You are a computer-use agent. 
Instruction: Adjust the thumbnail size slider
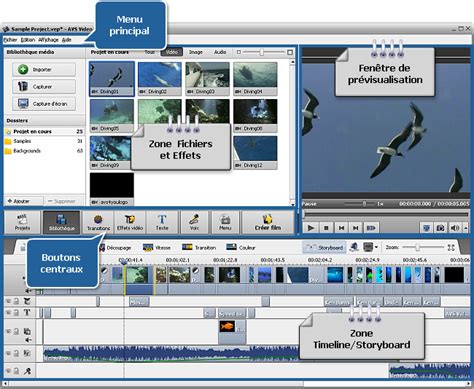(x=263, y=52)
